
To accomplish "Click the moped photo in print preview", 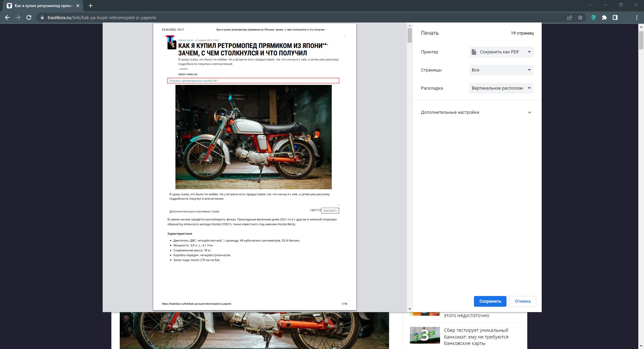I will tap(253, 137).
